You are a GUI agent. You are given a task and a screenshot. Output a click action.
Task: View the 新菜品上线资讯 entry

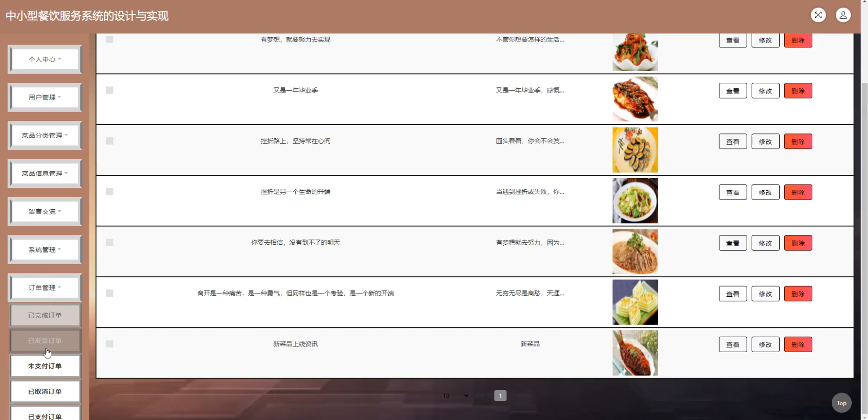(x=733, y=344)
